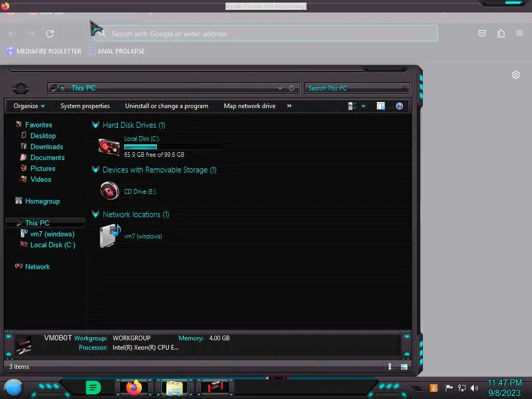Open new tab settings gear in Firefox
The image size is (532, 399).
click(x=516, y=75)
